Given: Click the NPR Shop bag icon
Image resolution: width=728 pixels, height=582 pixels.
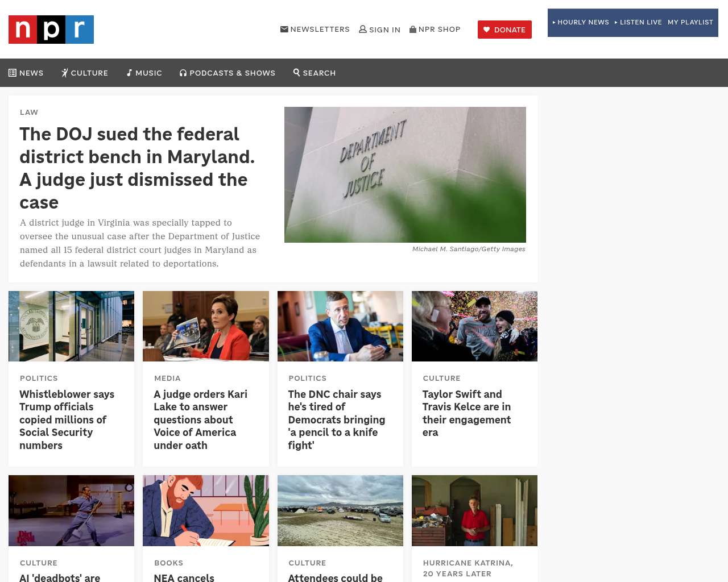Looking at the screenshot, I should (x=413, y=29).
